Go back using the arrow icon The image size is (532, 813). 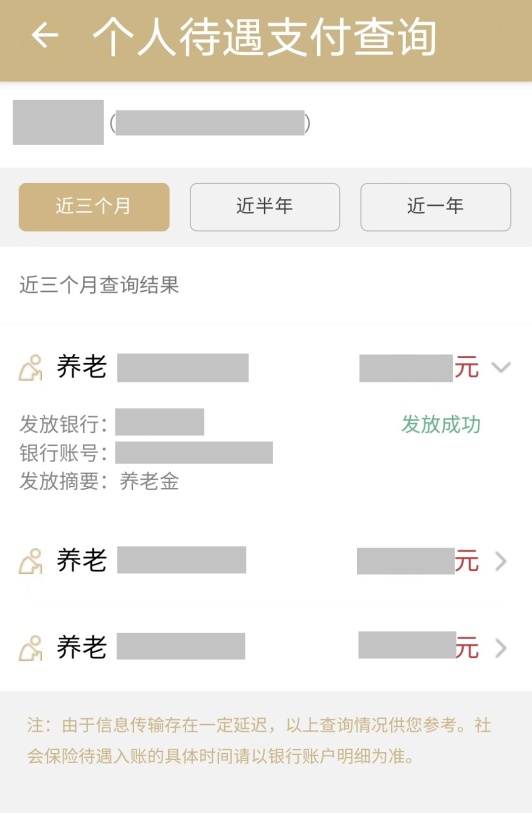point(45,36)
